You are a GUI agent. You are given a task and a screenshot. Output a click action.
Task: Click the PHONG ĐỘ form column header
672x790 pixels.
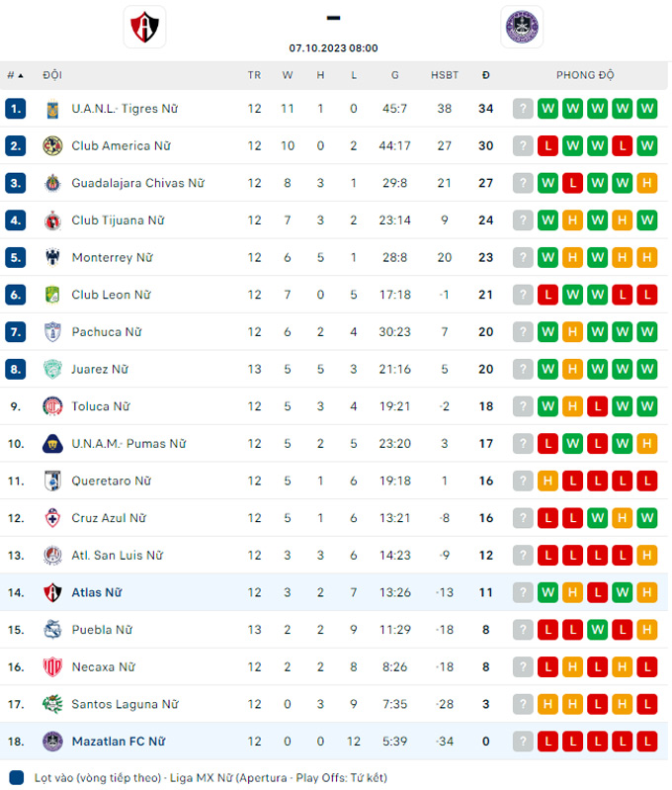click(x=585, y=75)
